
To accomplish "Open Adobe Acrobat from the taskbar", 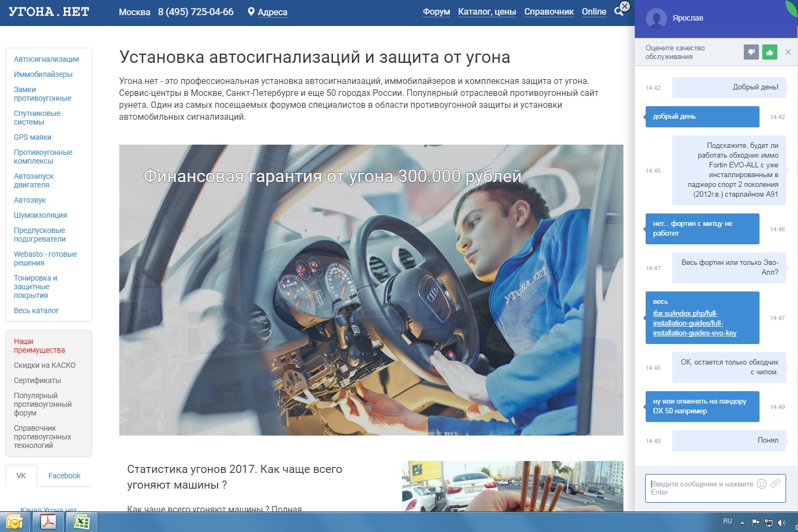I will (48, 522).
